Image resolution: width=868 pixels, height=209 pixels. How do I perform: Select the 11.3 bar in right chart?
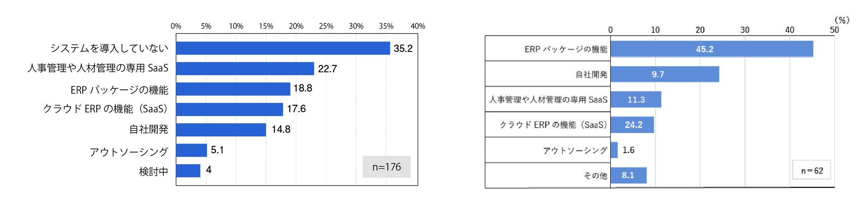[x=636, y=99]
